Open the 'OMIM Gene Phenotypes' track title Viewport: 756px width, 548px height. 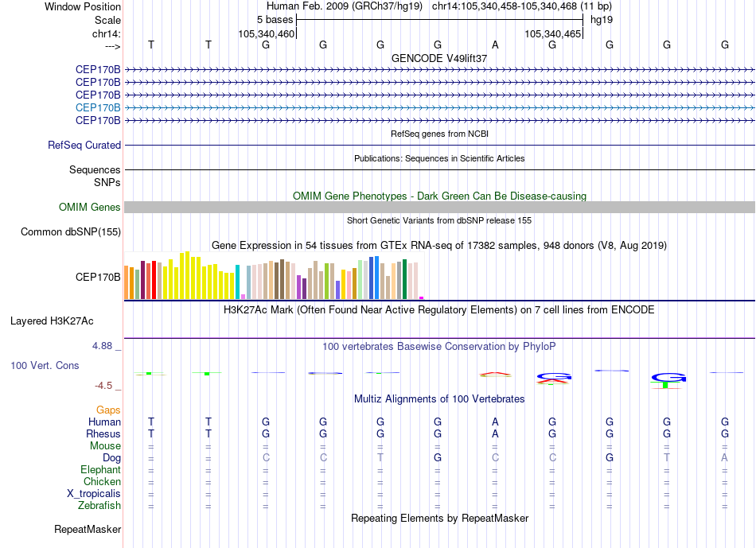pyautogui.click(x=439, y=196)
